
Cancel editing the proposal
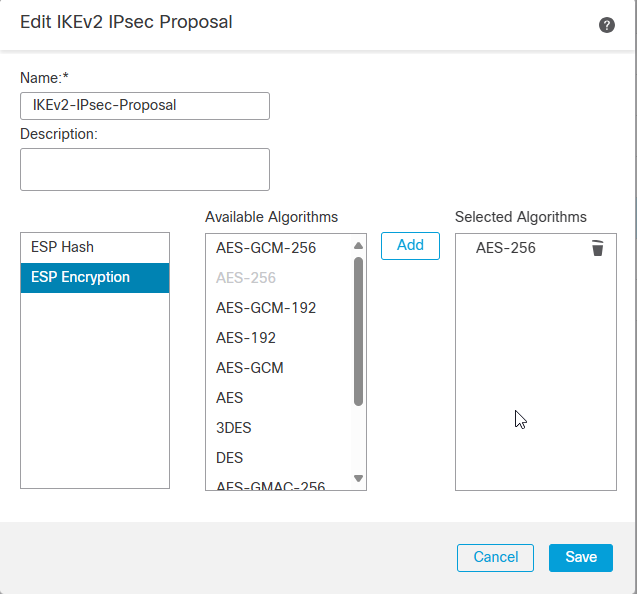[495, 557]
